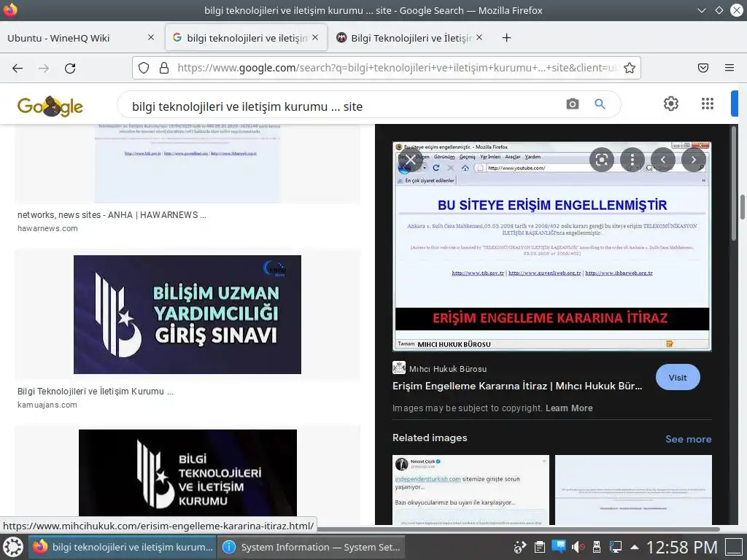Open the clipboard tray icon
This screenshot has width=747, height=560.
coord(540,547)
